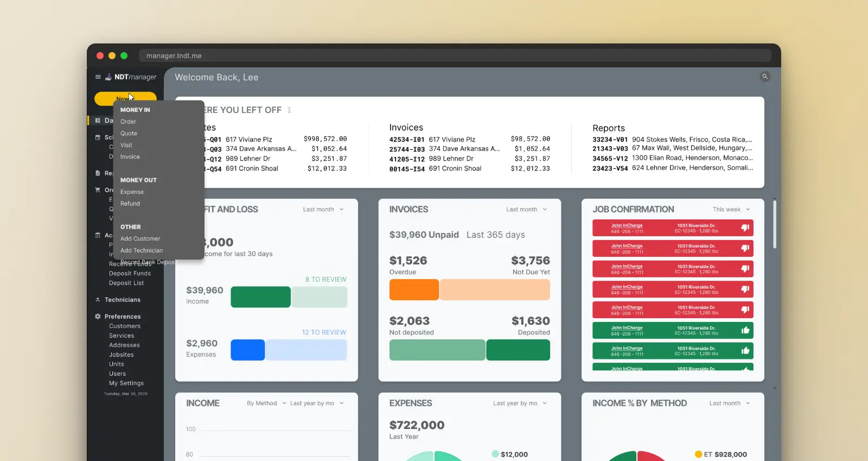868x461 pixels.
Task: Select Quote from the New menu
Action: (129, 134)
